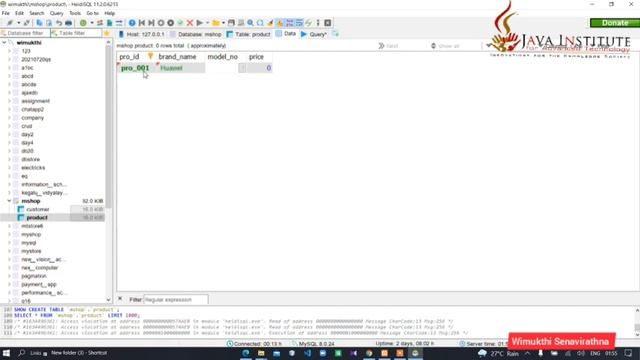Viewport: 640px width, 360px height.
Task: Open the Query menu
Action: tap(56, 13)
